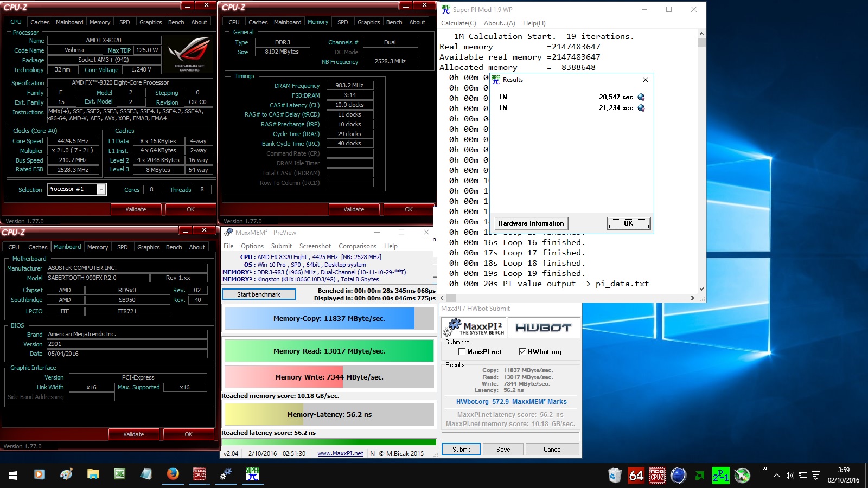
Task: Click the clock showing 3:59
Action: pyautogui.click(x=844, y=470)
